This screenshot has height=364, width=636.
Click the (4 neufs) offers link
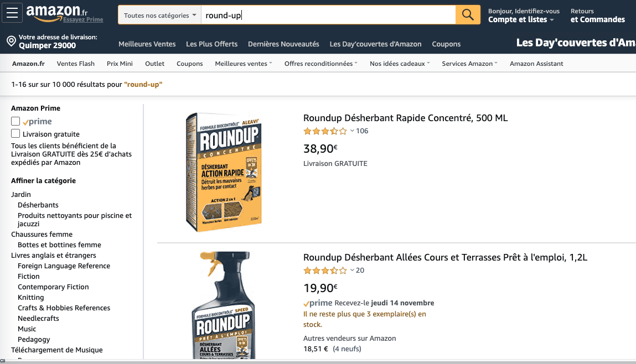click(x=347, y=349)
